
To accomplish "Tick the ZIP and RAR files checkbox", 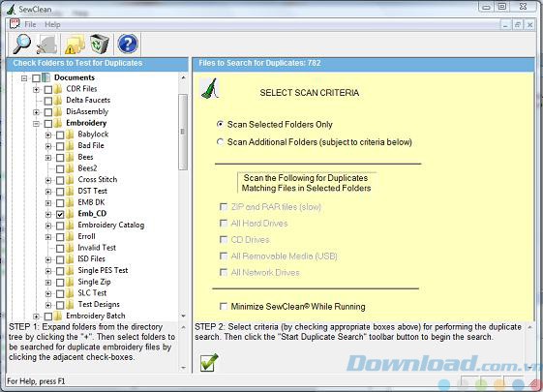I will 224,207.
